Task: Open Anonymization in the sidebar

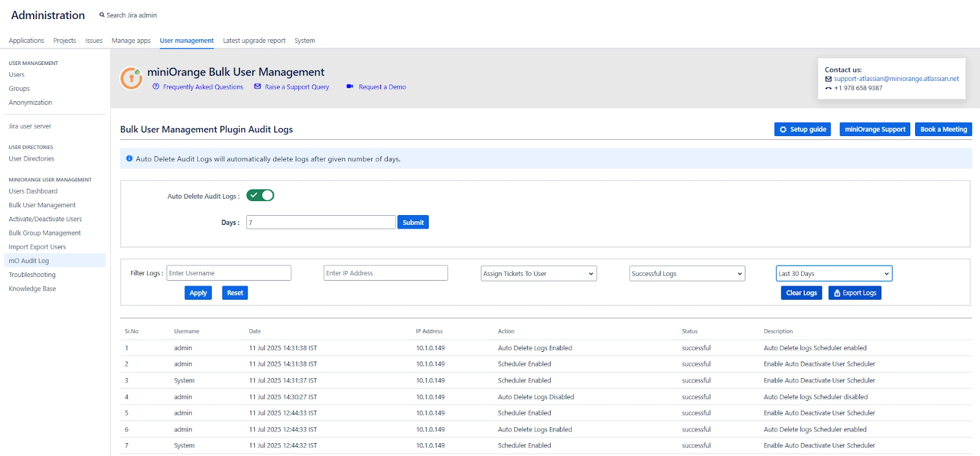Action: [30, 102]
